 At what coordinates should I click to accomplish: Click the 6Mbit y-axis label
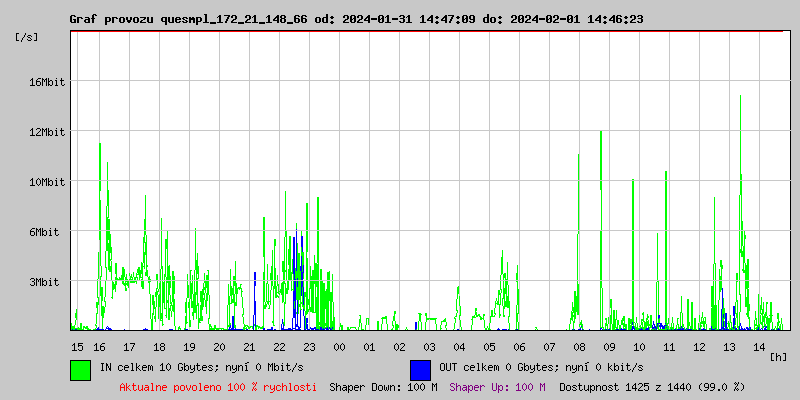[44, 232]
